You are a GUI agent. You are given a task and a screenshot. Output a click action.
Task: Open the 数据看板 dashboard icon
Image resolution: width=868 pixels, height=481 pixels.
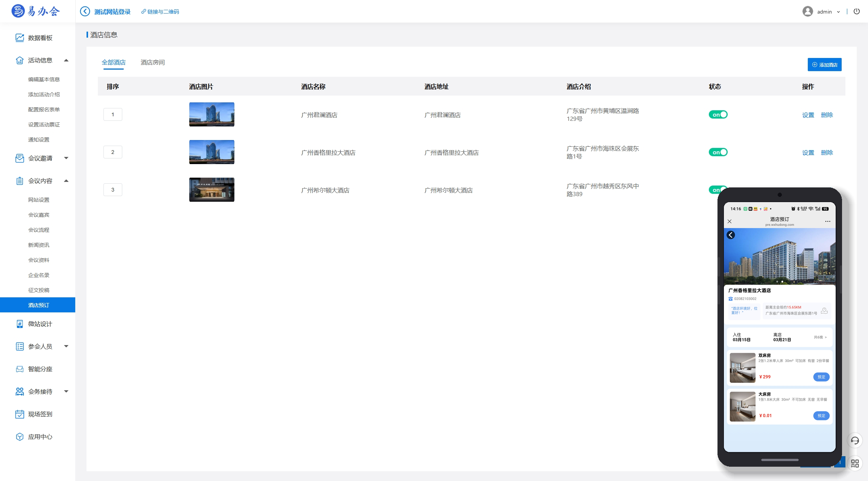[x=20, y=38]
